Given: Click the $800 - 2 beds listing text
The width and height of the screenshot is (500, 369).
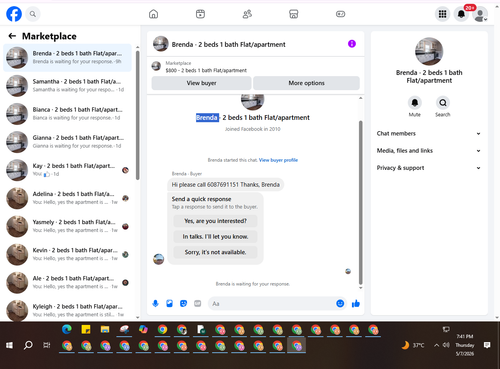Looking at the screenshot, I should [206, 70].
